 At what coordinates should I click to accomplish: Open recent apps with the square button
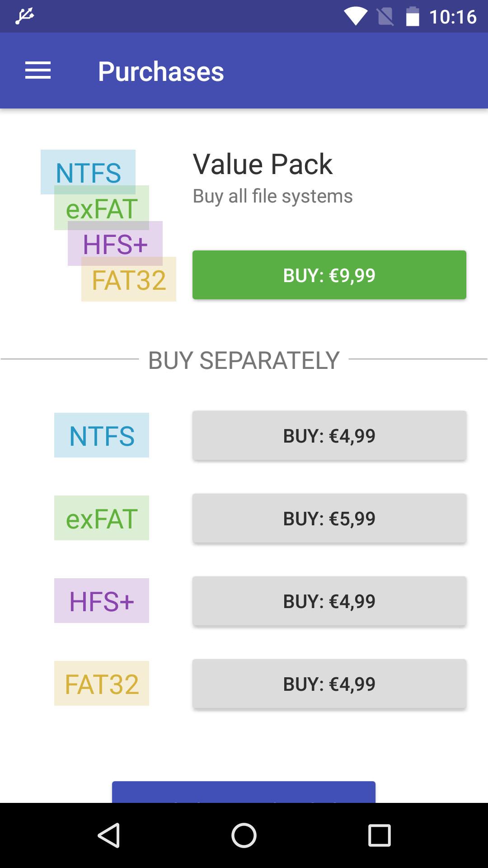pos(379,835)
